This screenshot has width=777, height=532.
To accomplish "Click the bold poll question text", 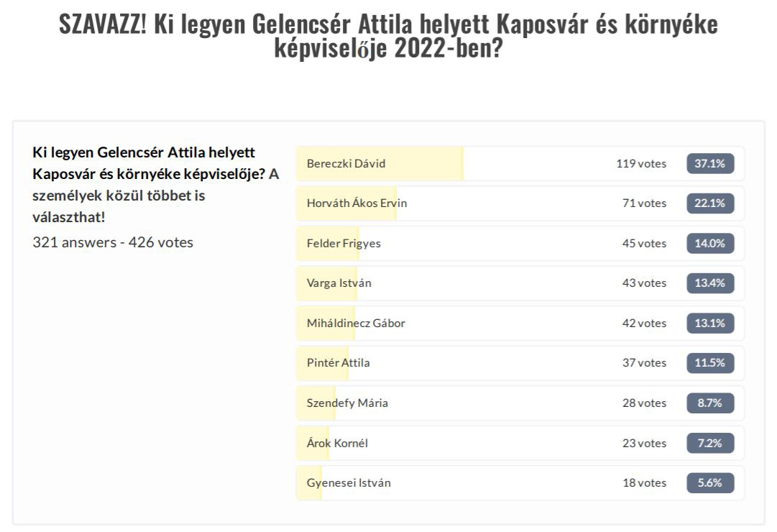I will click(149, 163).
